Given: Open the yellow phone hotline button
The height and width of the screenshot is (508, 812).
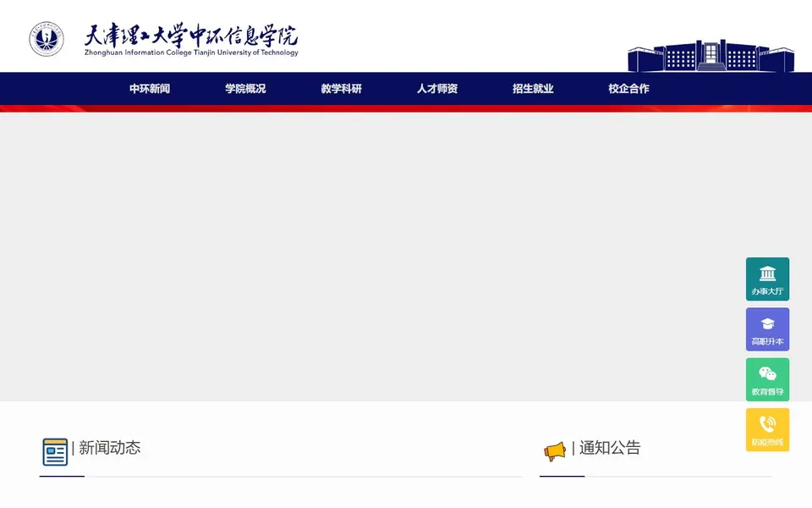Looking at the screenshot, I should click(x=767, y=430).
